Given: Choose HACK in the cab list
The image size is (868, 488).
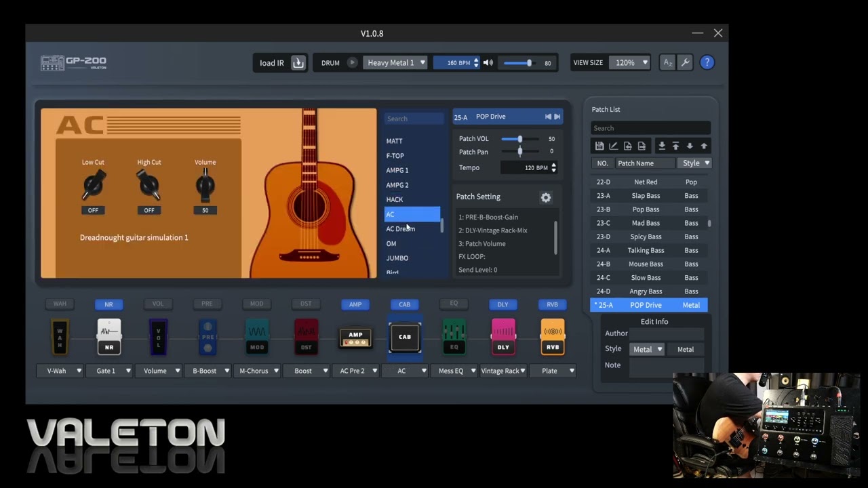Looking at the screenshot, I should click(x=412, y=199).
